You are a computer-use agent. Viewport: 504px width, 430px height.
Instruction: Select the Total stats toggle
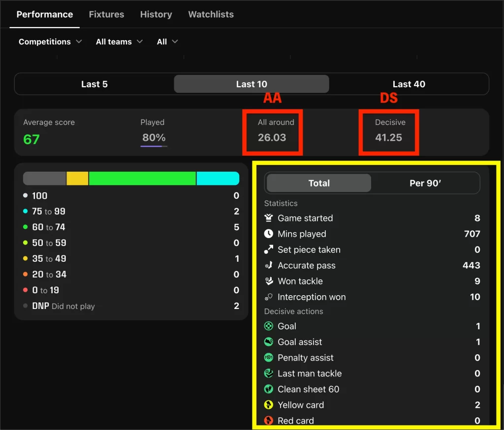click(319, 183)
